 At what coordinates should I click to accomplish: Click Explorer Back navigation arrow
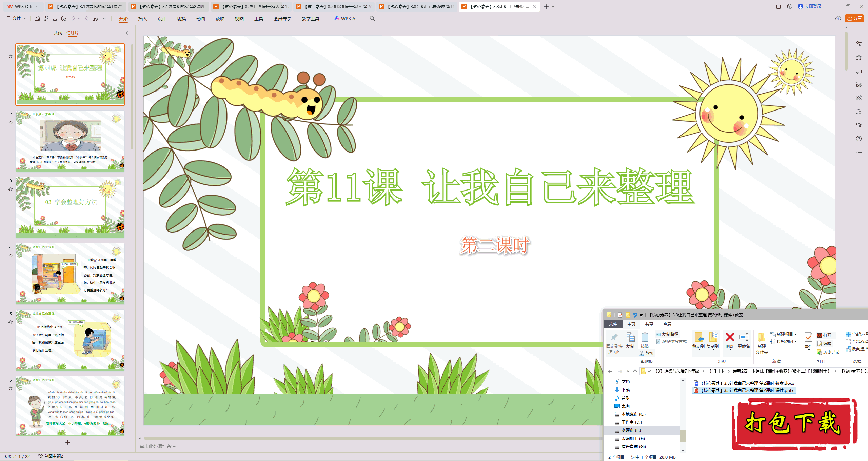[610, 371]
